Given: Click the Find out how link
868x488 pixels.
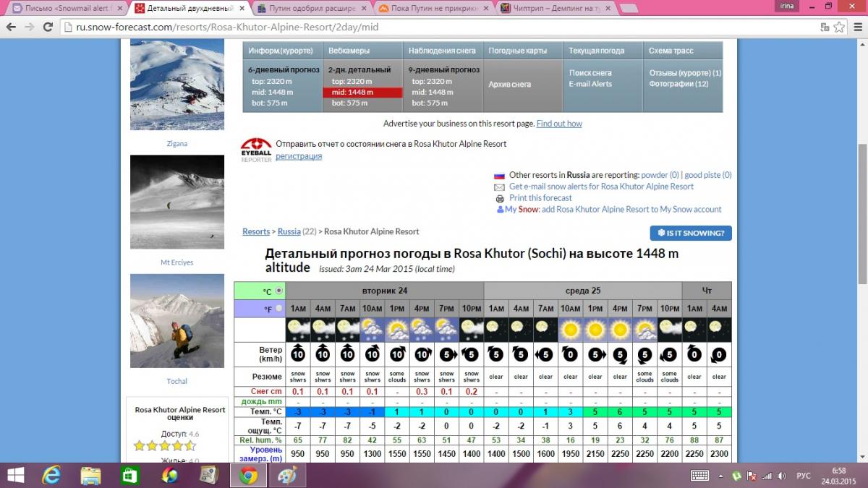Looking at the screenshot, I should (x=559, y=124).
